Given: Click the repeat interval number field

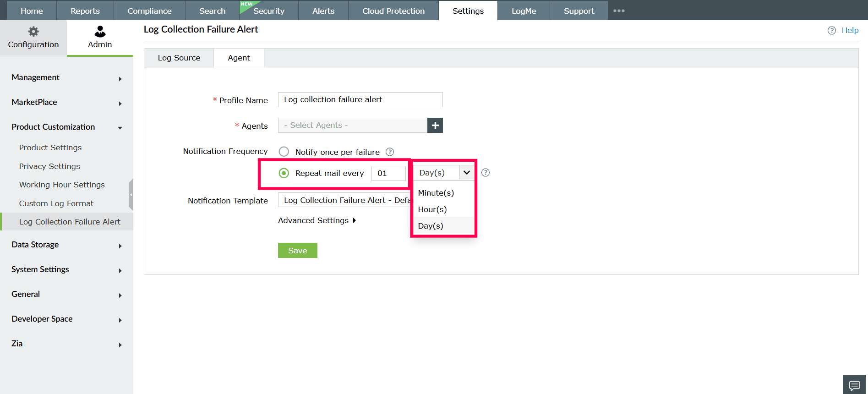Looking at the screenshot, I should [388, 173].
